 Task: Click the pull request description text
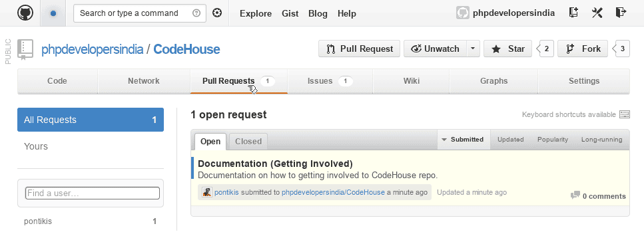coord(318,175)
